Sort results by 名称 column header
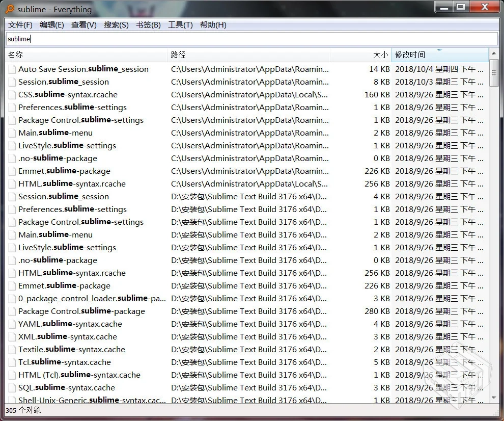 click(87, 55)
